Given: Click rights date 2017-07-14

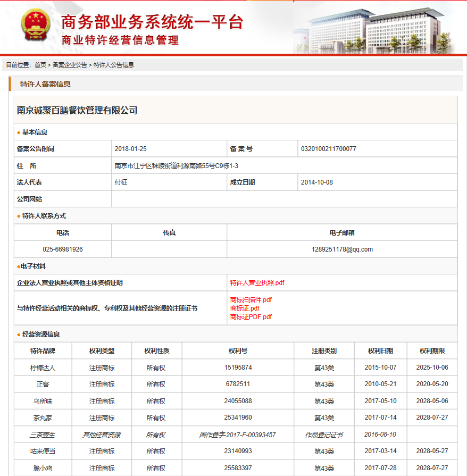Looking at the screenshot, I should (x=380, y=417).
